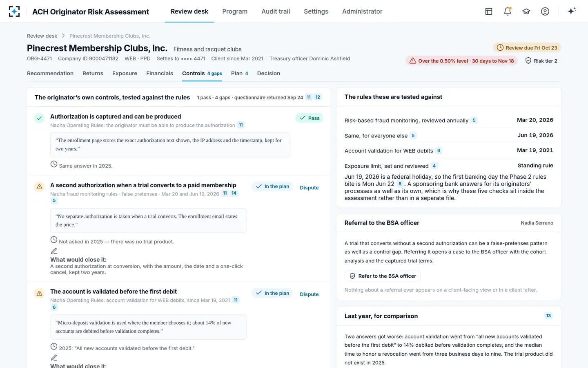Image resolution: width=588 pixels, height=368 pixels.
Task: Click the warning icon beside 'A second authorization' control
Action: pyautogui.click(x=39, y=187)
